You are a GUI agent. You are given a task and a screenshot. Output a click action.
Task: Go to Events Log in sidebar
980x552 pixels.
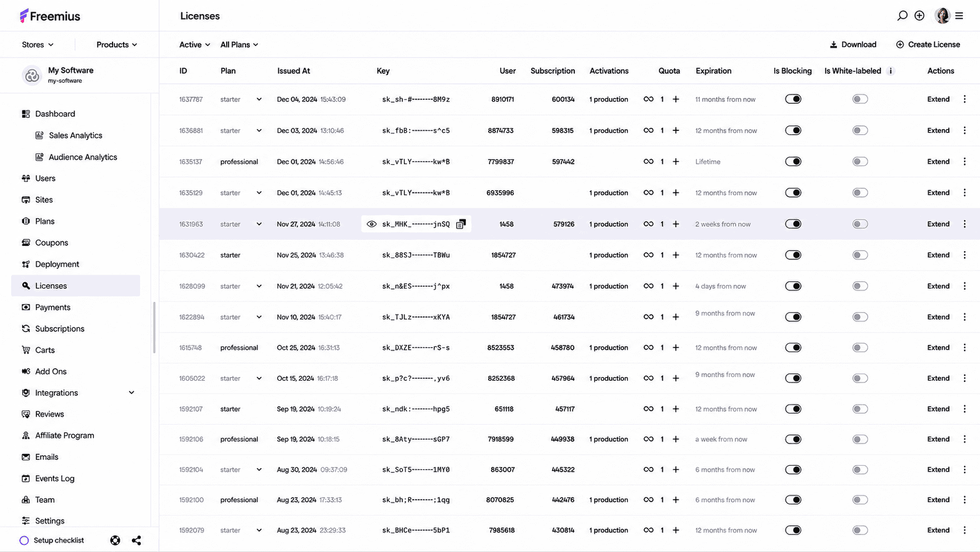[x=55, y=479]
